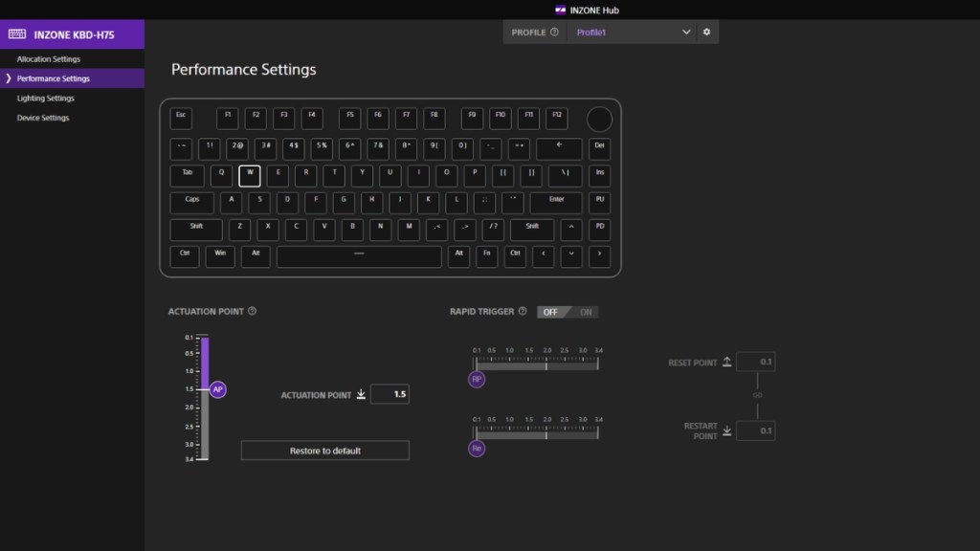Select the backspace arrow key on diagram
Image resolution: width=980 pixels, height=551 pixels.
(x=559, y=148)
